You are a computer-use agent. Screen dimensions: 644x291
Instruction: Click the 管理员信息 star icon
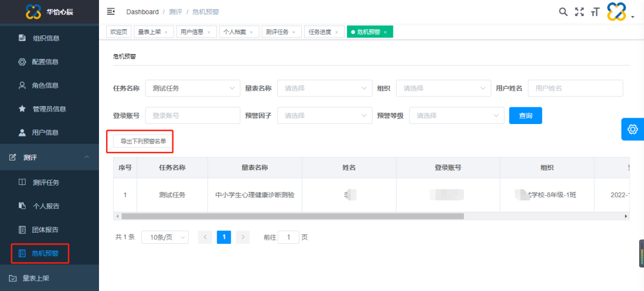[22, 109]
